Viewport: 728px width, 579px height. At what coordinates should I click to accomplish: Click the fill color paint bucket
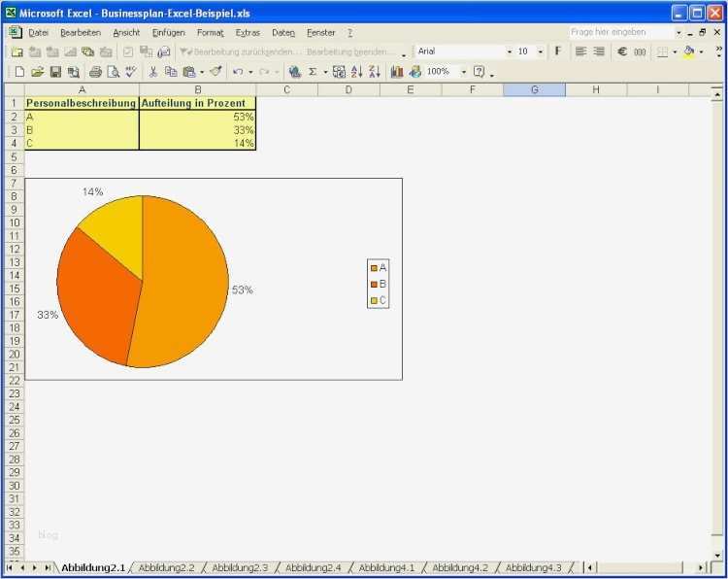coord(689,51)
